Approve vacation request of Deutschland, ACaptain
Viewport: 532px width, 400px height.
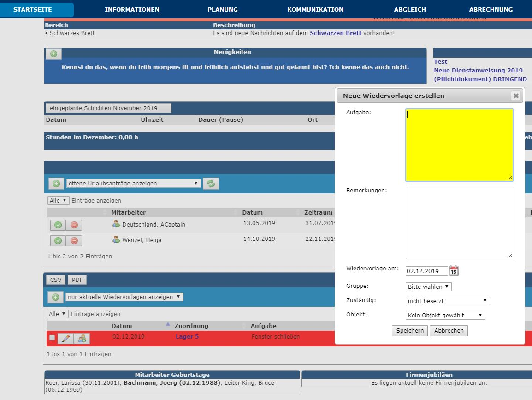pyautogui.click(x=58, y=225)
